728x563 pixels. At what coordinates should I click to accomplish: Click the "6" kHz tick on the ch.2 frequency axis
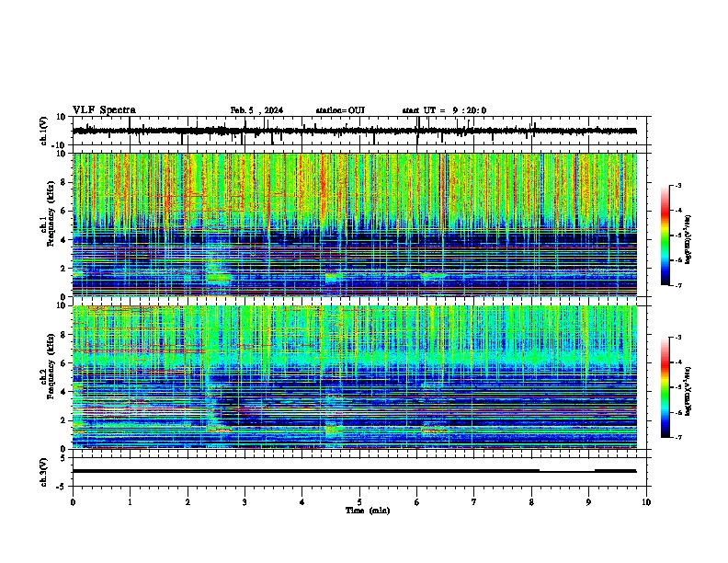pyautogui.click(x=63, y=362)
